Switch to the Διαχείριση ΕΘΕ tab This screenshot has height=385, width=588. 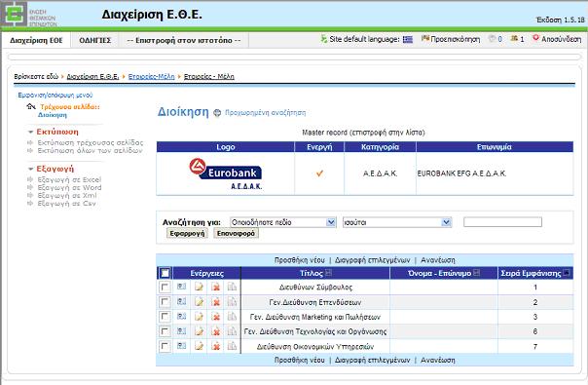36,40
